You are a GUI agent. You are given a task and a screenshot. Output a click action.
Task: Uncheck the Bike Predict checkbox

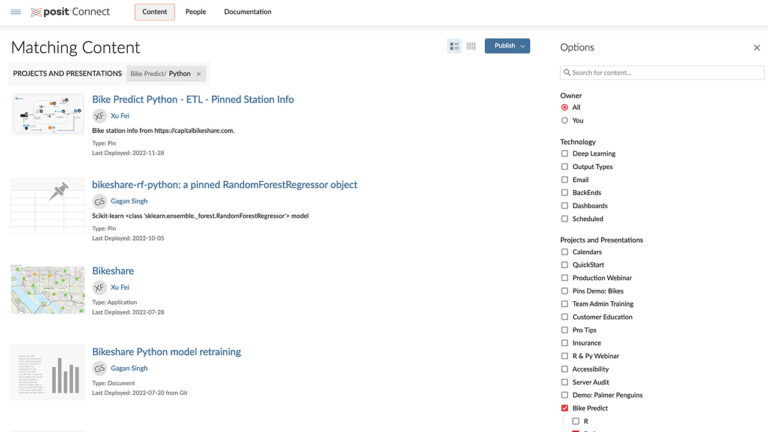click(565, 408)
